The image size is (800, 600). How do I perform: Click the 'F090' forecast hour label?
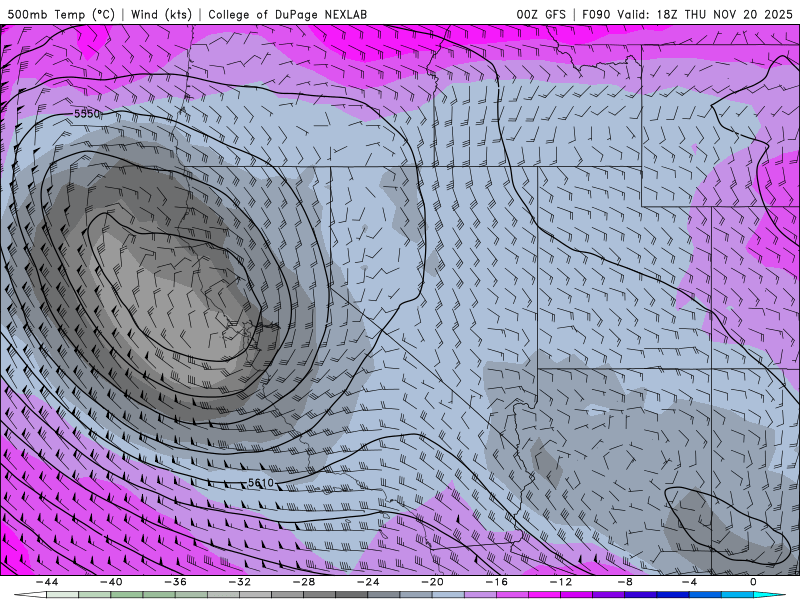(x=596, y=14)
